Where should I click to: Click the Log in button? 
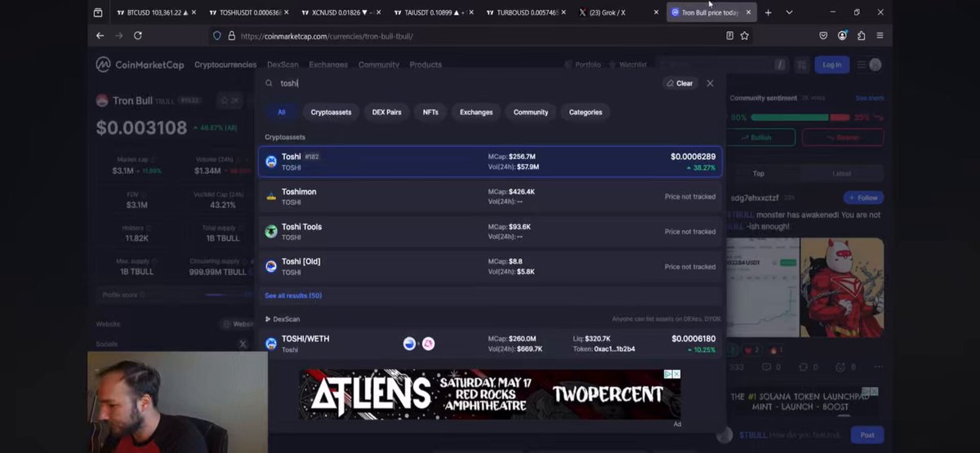click(x=832, y=64)
